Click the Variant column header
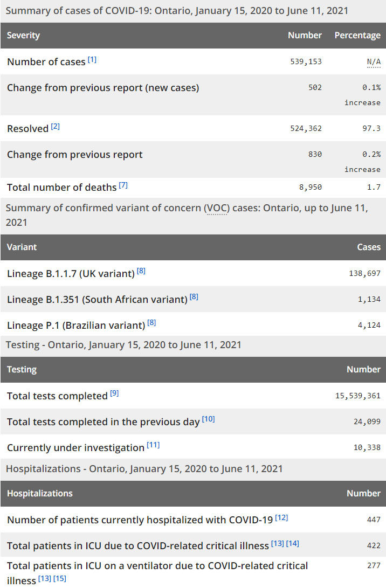Viewport: 386px width, 588px height. (22, 247)
